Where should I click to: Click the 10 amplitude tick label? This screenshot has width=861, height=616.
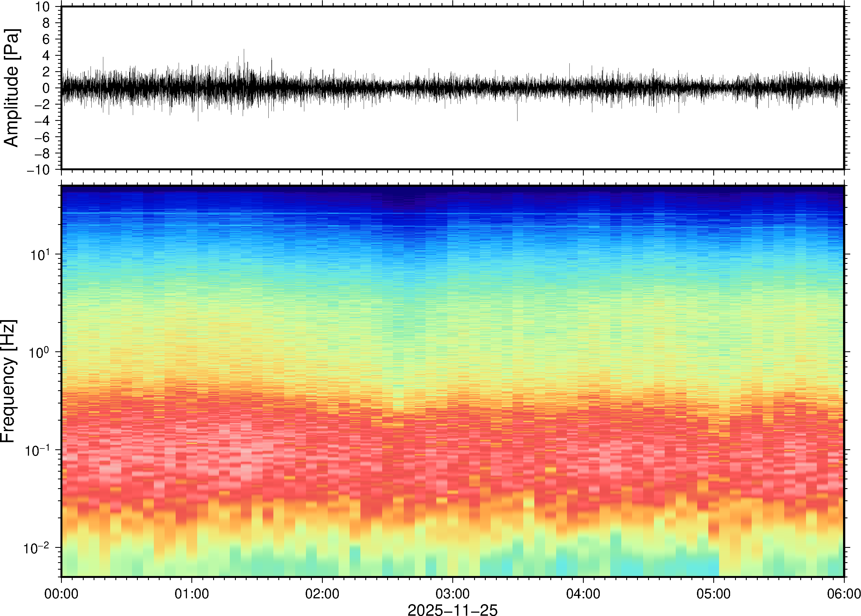pos(42,7)
